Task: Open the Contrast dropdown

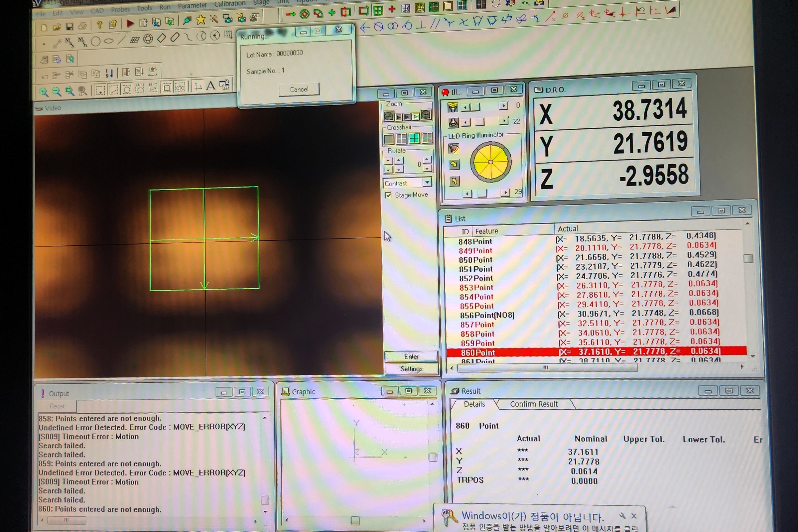Action: (x=427, y=182)
